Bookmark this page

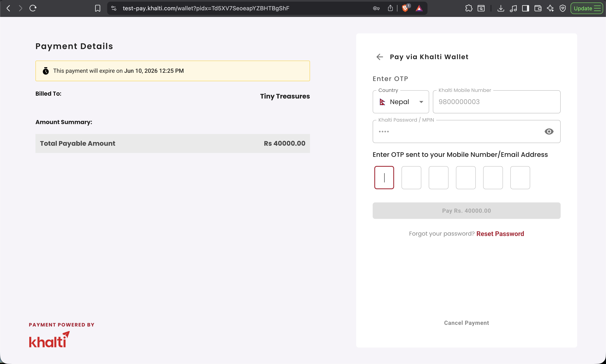[98, 8]
